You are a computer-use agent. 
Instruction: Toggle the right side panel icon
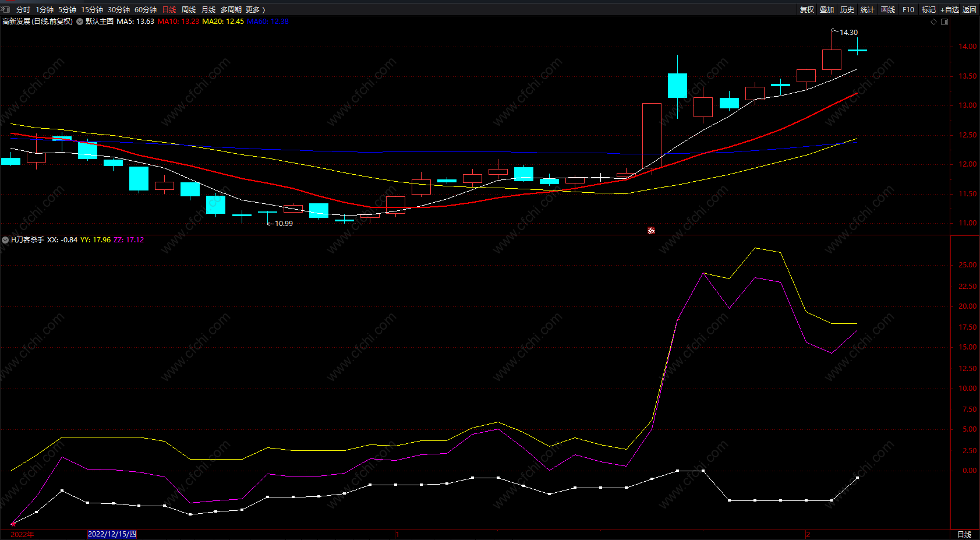pos(944,22)
